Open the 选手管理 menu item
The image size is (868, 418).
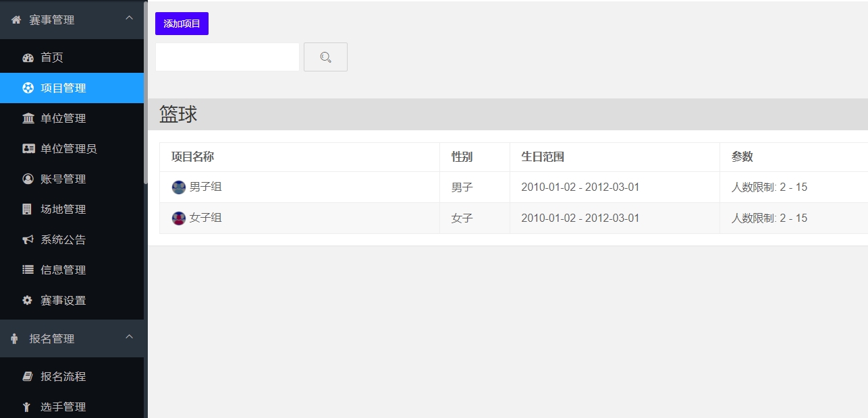click(63, 407)
